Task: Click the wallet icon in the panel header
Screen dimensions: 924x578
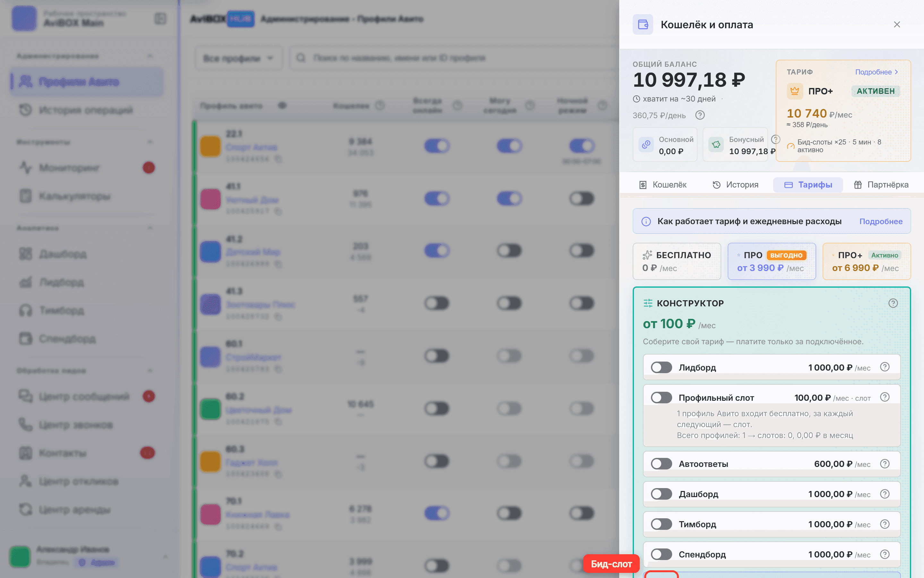Action: (x=643, y=24)
